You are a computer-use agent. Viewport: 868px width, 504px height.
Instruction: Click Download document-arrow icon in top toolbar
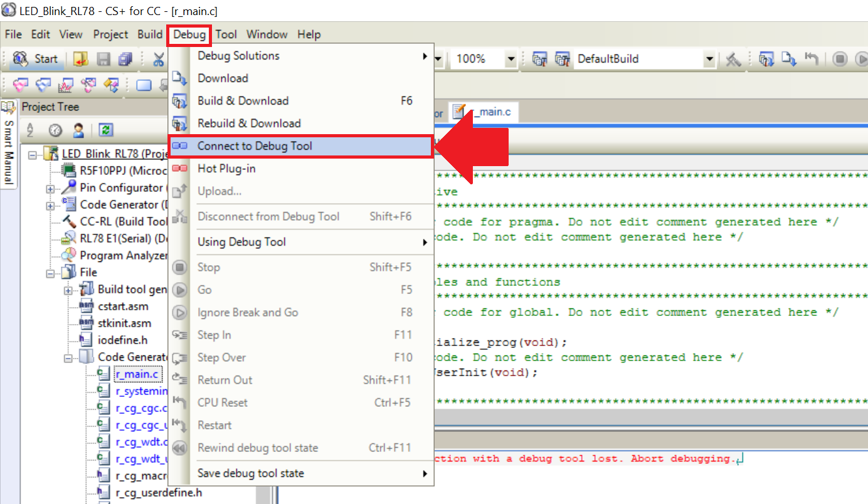(x=788, y=59)
